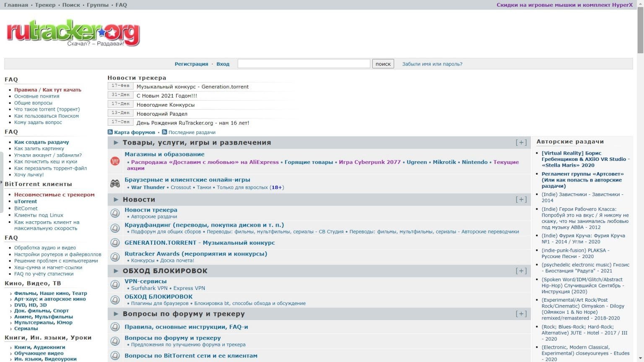Click the RSS icon before Карта форумов
The height and width of the screenshot is (362, 644).
[110, 132]
